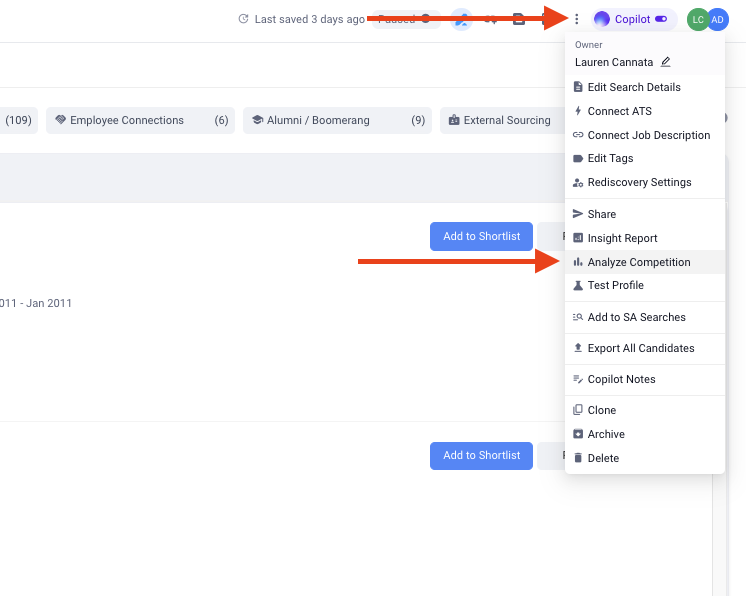Click the blue highlighted person-edit icon
Screen dimensions: 746x596
point(461,20)
